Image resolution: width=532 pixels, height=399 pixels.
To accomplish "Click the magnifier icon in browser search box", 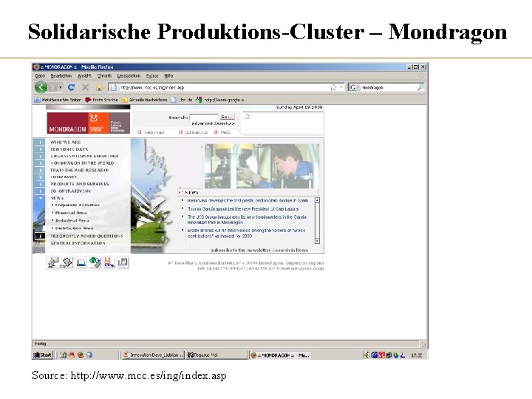I will pyautogui.click(x=420, y=87).
